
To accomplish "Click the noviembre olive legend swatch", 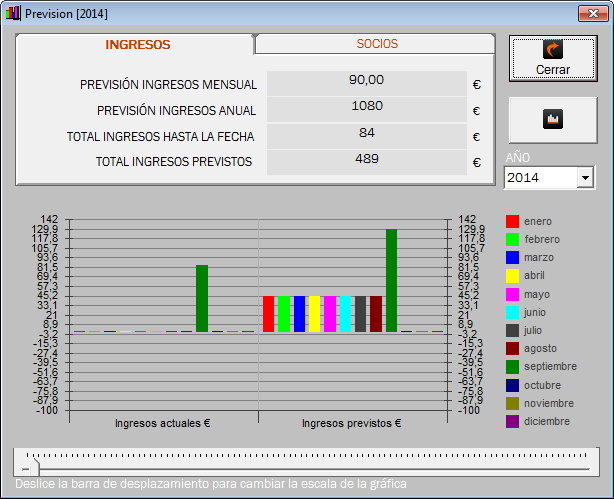I will (x=512, y=403).
